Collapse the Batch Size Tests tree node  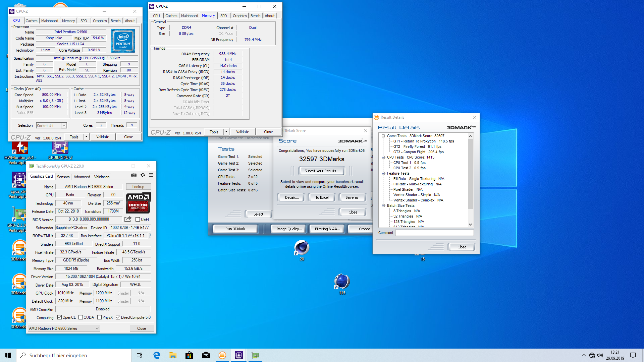click(x=383, y=205)
